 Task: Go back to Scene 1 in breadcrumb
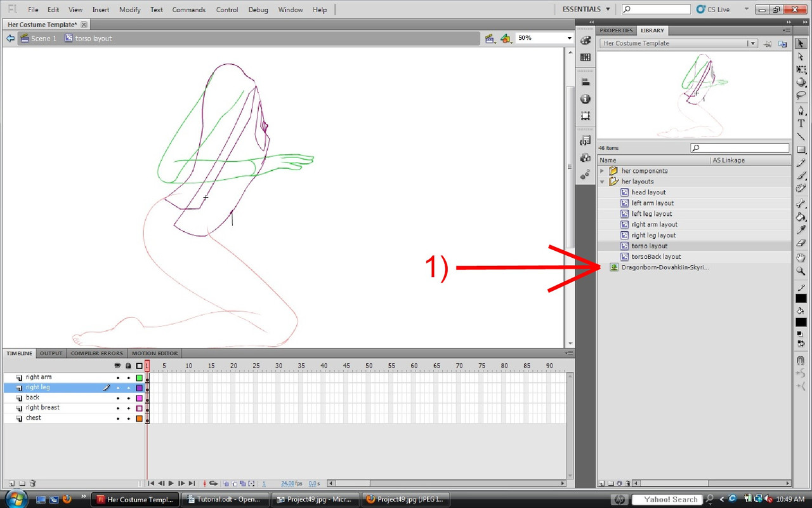[43, 39]
